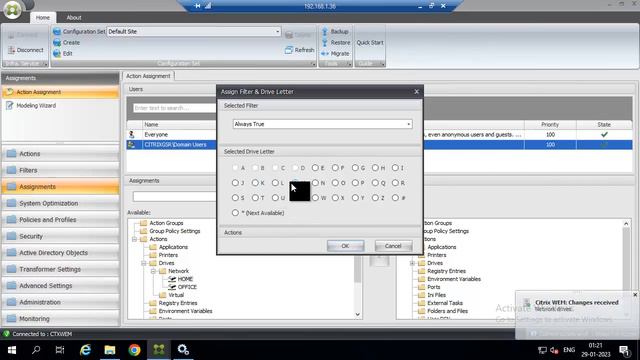Open the Configuration Set dropdown
The height and width of the screenshot is (360, 640).
pyautogui.click(x=278, y=31)
